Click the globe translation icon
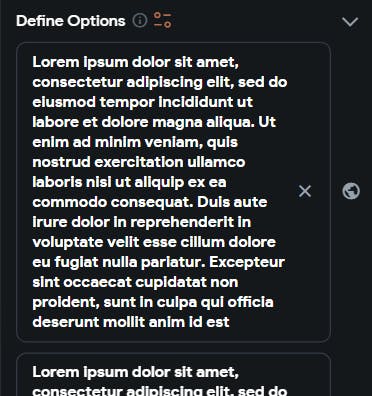The image size is (372, 396). click(351, 191)
